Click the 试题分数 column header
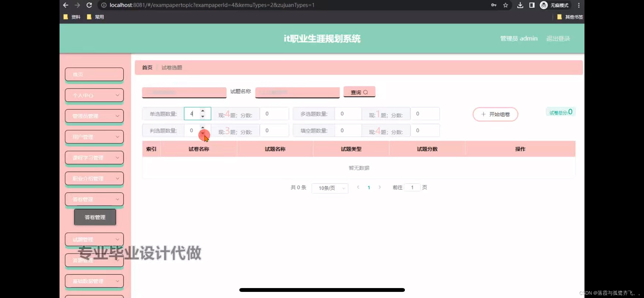The width and height of the screenshot is (644, 298). (427, 149)
